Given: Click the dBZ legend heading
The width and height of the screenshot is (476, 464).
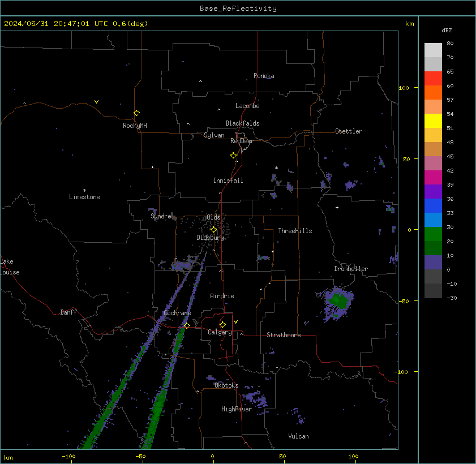Looking at the screenshot, I should click(x=447, y=31).
